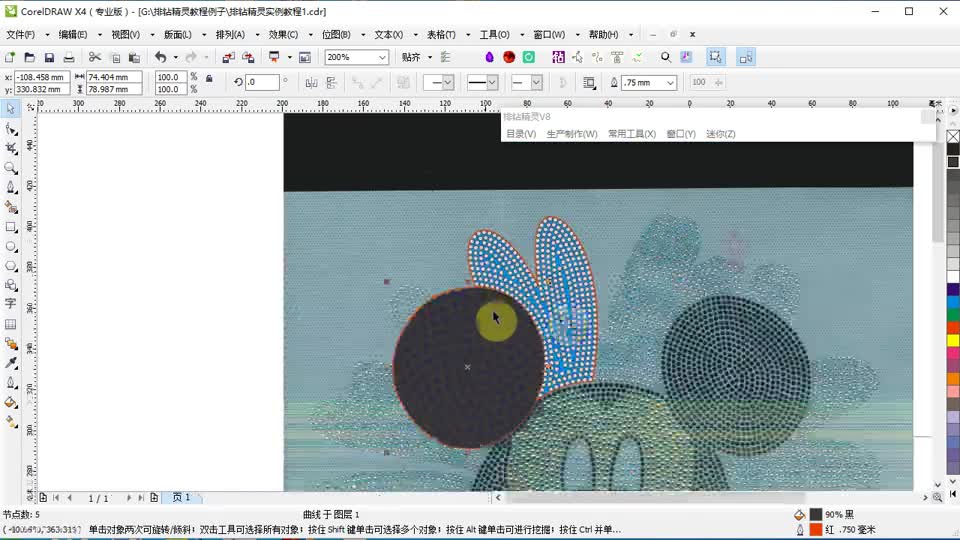This screenshot has width=960, height=540.
Task: Toggle the lock ratio padlock
Action: [x=209, y=78]
